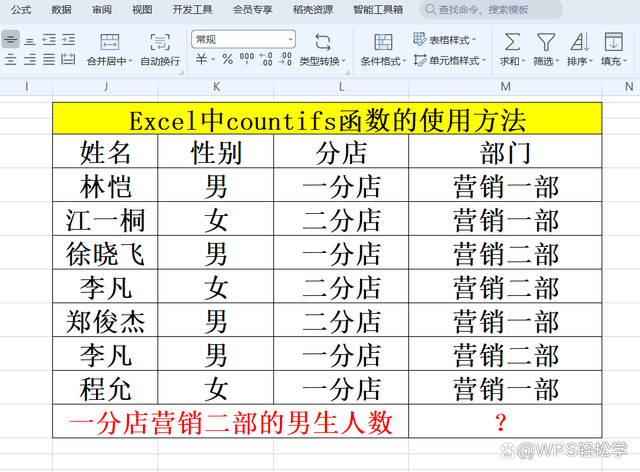Click the Sort (排序) icon
Screen dimensions: 640x472
pos(579,43)
